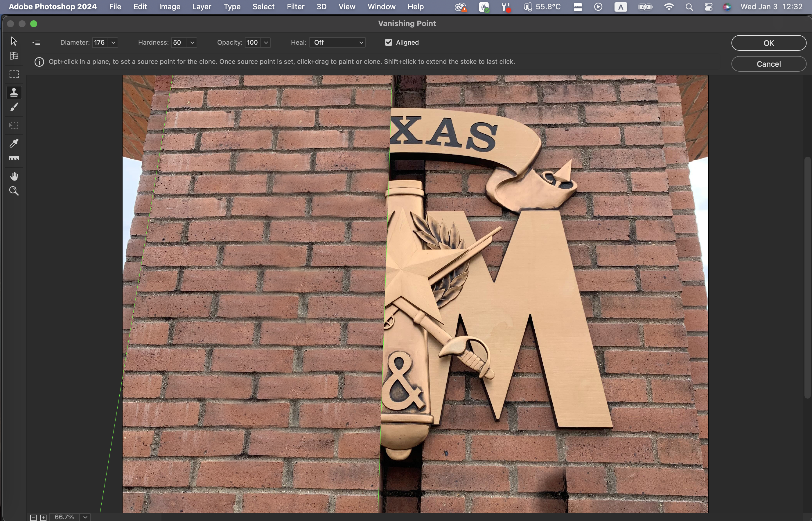
Task: Open the Opacity value dropdown
Action: (266, 43)
